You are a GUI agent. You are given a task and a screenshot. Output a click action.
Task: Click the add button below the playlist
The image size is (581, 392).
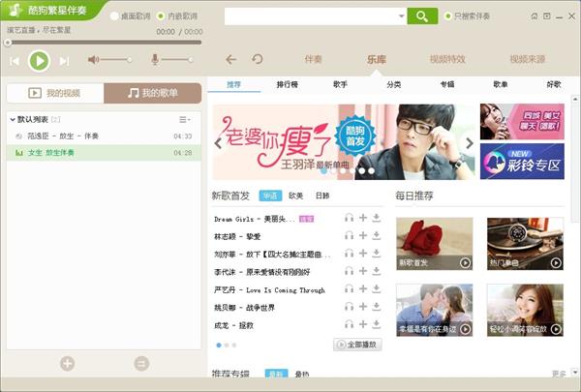click(67, 363)
